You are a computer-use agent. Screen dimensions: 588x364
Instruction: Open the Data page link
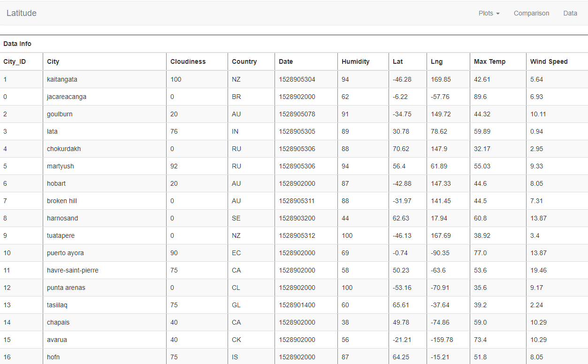click(x=570, y=13)
